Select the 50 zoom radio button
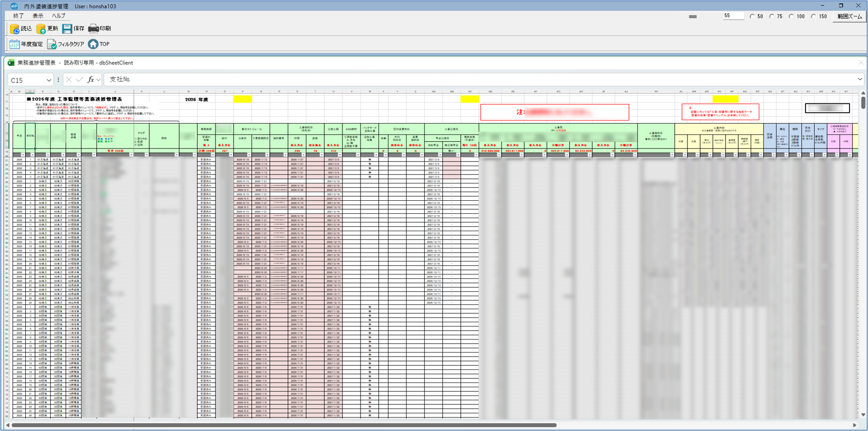The height and width of the screenshot is (431, 868). (752, 16)
